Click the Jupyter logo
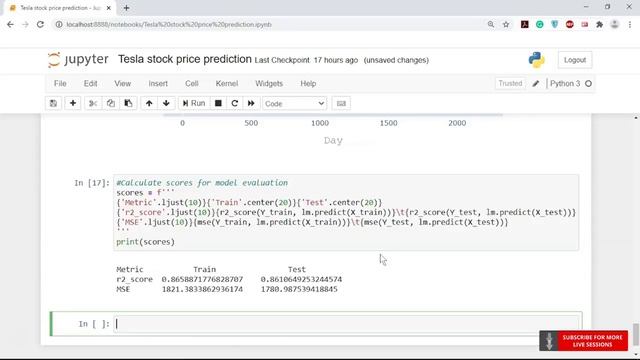The height and width of the screenshot is (360, 640). (x=78, y=60)
